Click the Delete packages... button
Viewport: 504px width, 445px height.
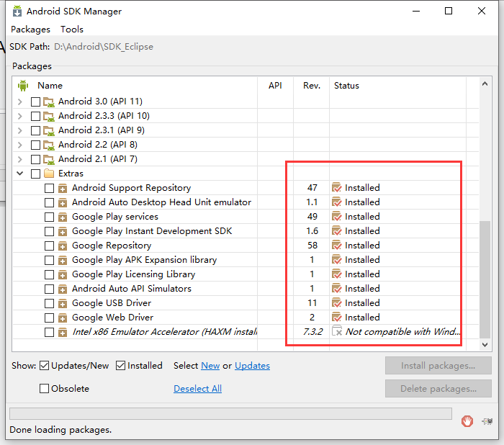[438, 388]
